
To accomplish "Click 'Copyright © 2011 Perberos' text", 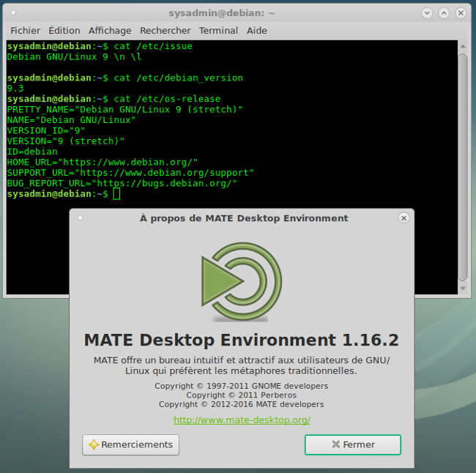I will (242, 395).
